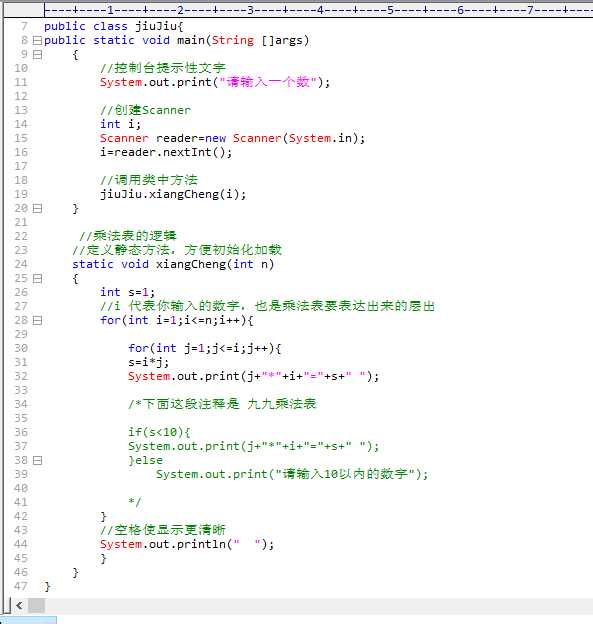Place cursor on 'public class jiuJiu{' text

click(x=114, y=26)
